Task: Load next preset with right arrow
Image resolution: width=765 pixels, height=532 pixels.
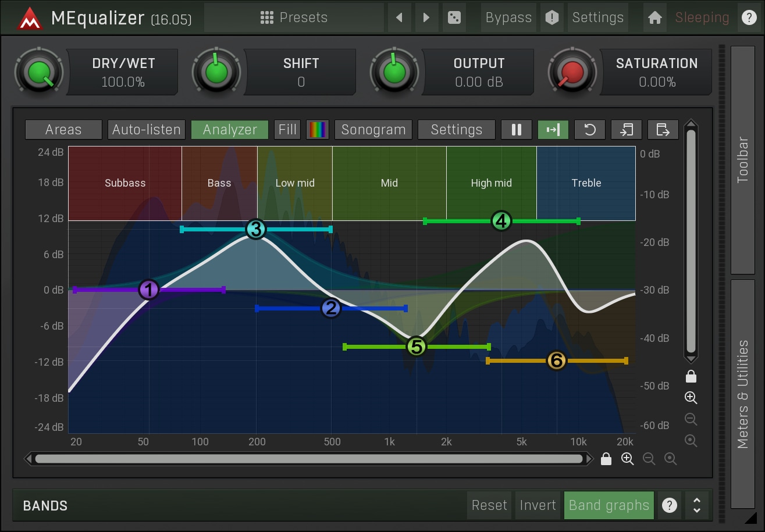Action: point(426,17)
